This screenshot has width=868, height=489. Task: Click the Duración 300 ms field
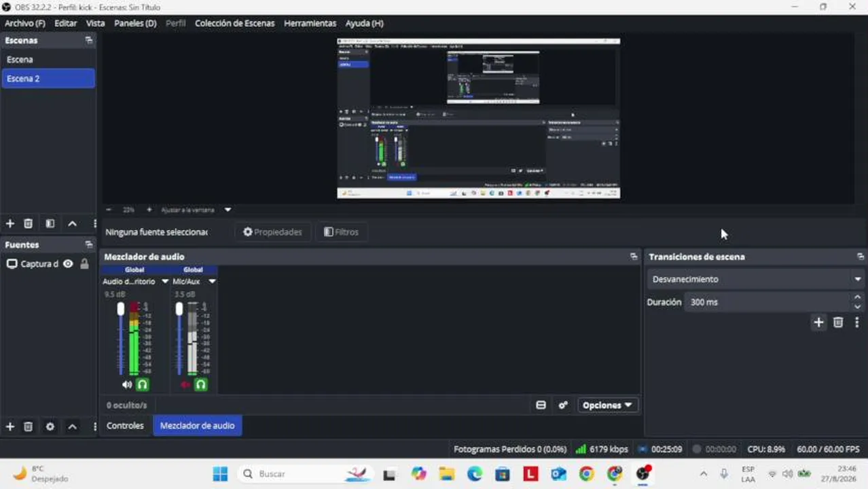(x=767, y=302)
